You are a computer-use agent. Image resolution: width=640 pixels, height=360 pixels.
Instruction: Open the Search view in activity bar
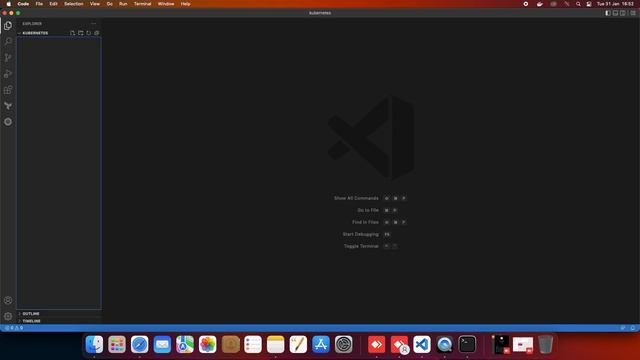point(8,42)
